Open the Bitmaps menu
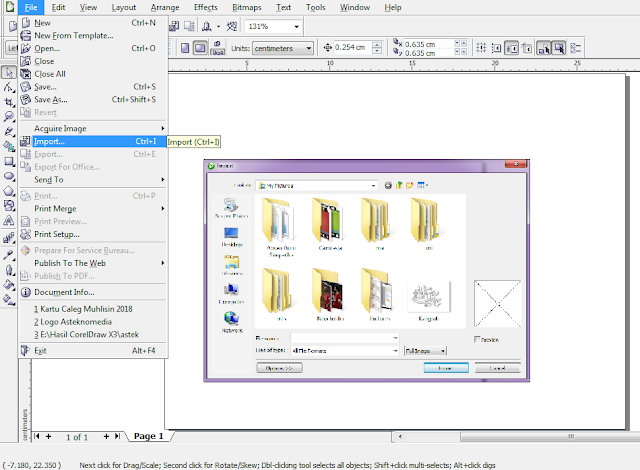Image resolution: width=640 pixels, height=470 pixels. [247, 7]
